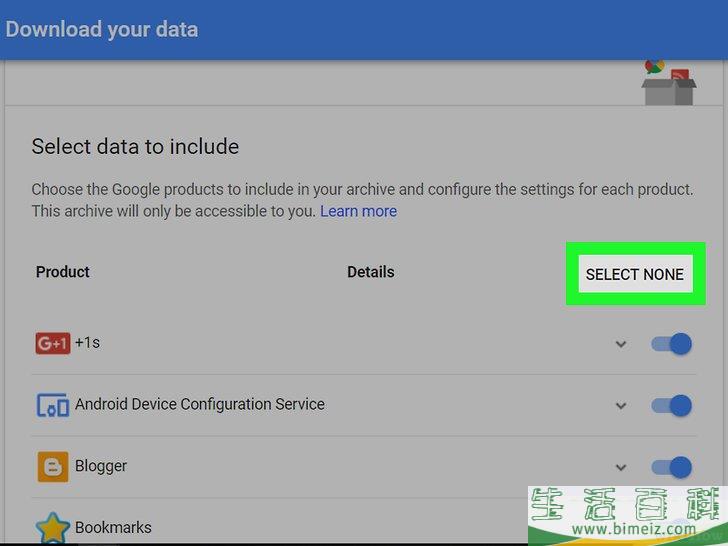Click the G+1 red icon
728x546 pixels.
coord(53,343)
